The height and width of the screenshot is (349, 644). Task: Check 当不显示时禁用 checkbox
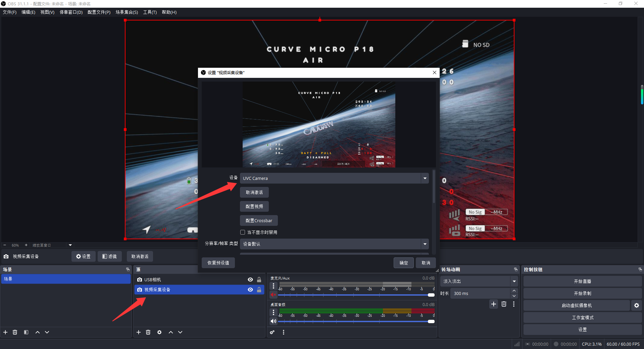point(243,232)
